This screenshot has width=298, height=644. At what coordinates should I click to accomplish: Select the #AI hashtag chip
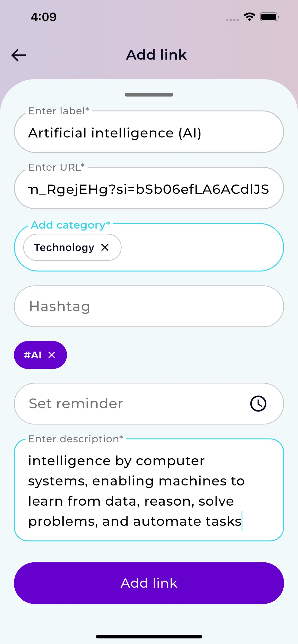pos(33,355)
